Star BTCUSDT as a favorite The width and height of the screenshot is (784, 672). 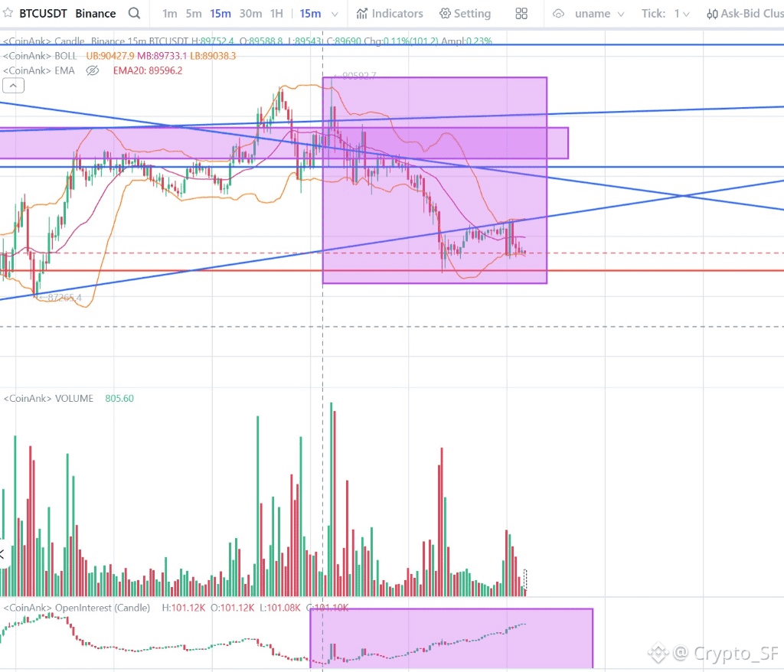8,13
